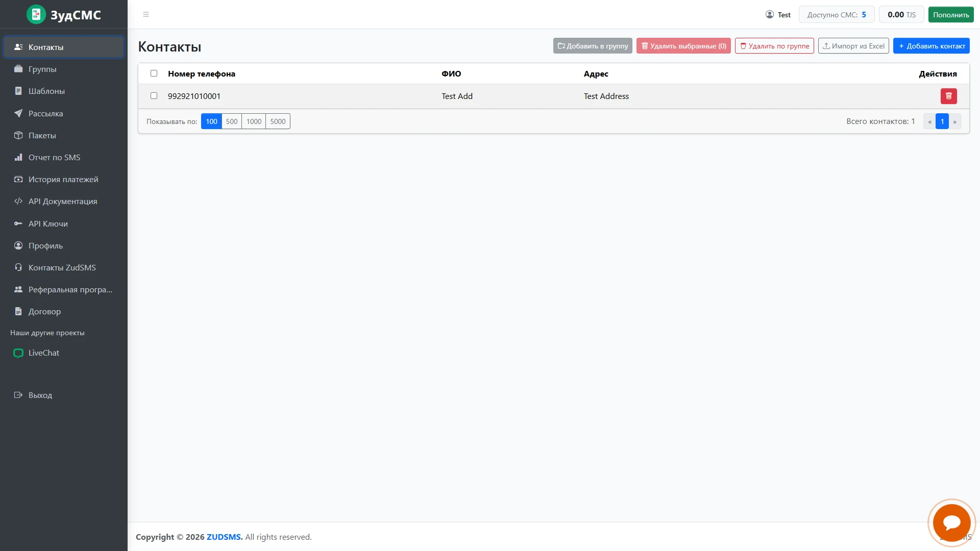Open the orange live chat widget
This screenshot has height=551, width=980.
pos(952,523)
